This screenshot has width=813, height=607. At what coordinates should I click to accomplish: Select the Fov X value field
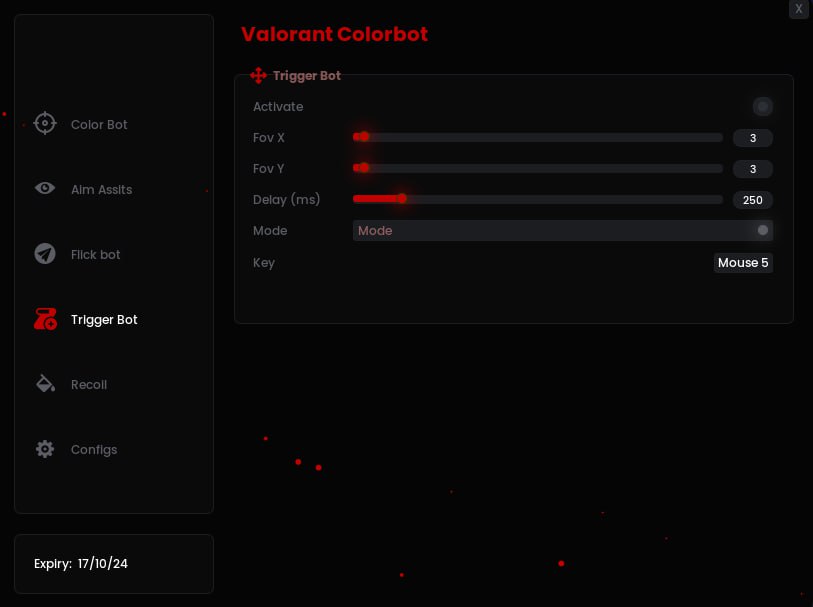coord(752,138)
